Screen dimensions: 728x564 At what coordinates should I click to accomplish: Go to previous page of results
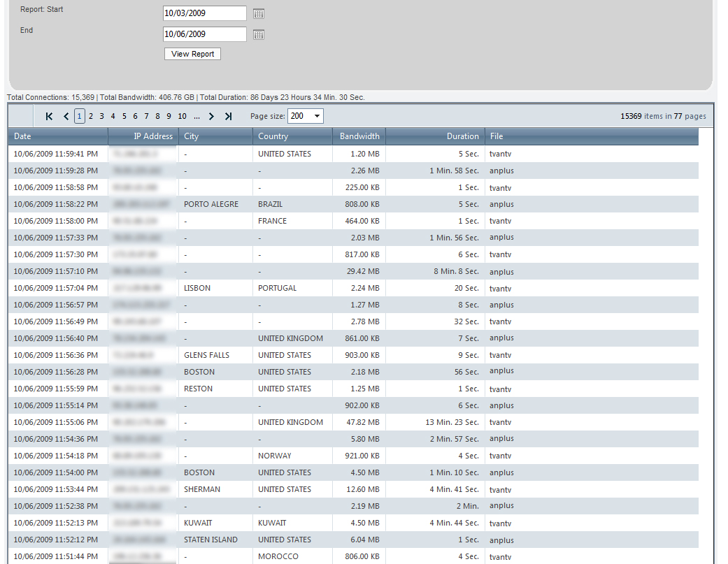[66, 117]
